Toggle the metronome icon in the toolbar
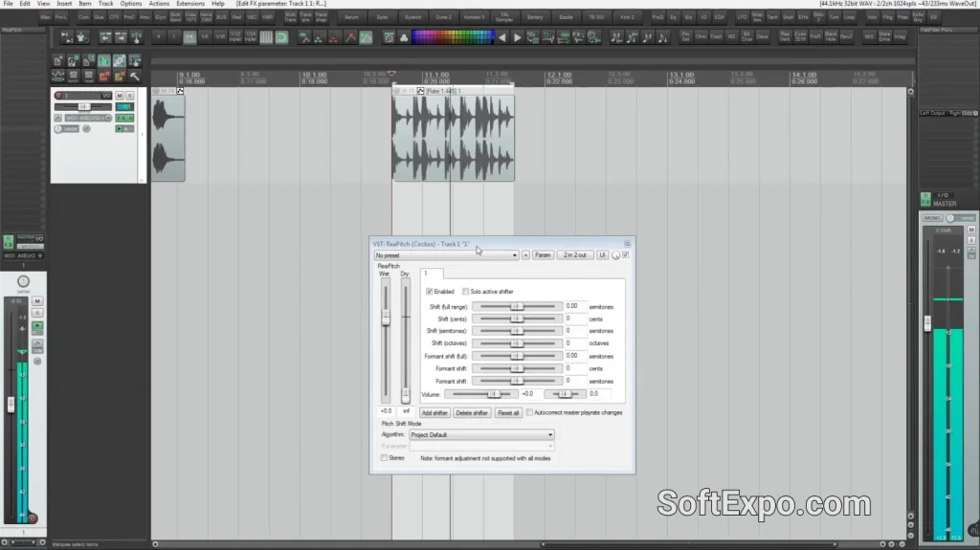This screenshot has width=980, height=550. pos(390,37)
